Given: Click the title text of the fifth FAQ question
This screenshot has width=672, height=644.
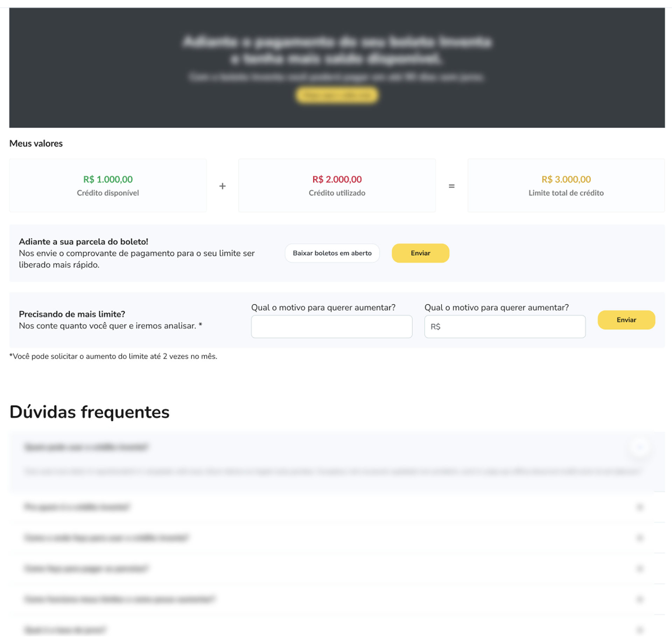Looking at the screenshot, I should point(120,599).
